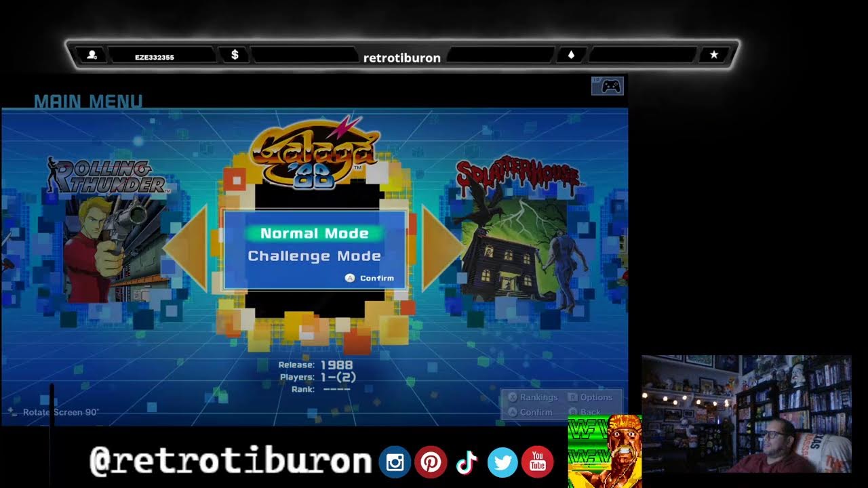The image size is (868, 488).
Task: Click the @retrotiburon handle text
Action: tap(231, 461)
